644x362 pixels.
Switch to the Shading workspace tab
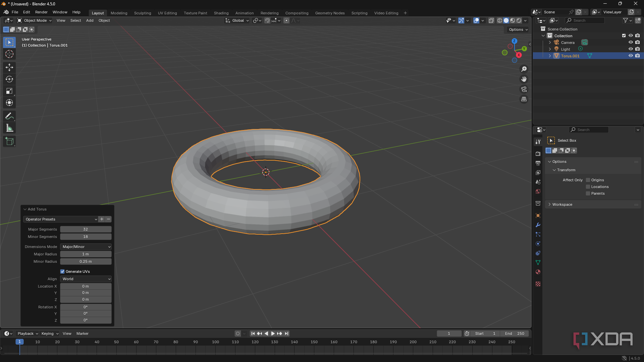(221, 13)
